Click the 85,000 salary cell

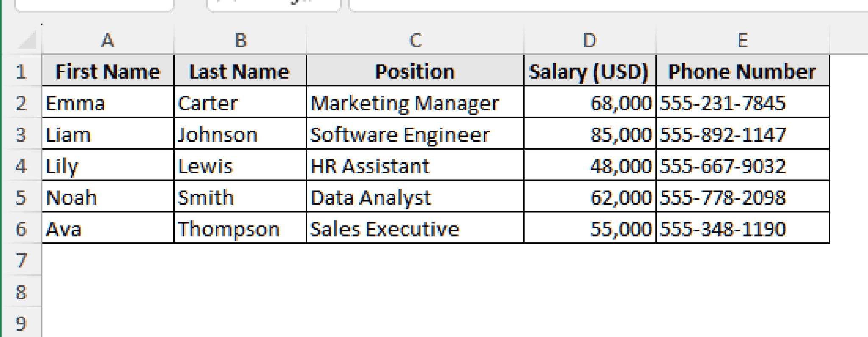click(589, 134)
